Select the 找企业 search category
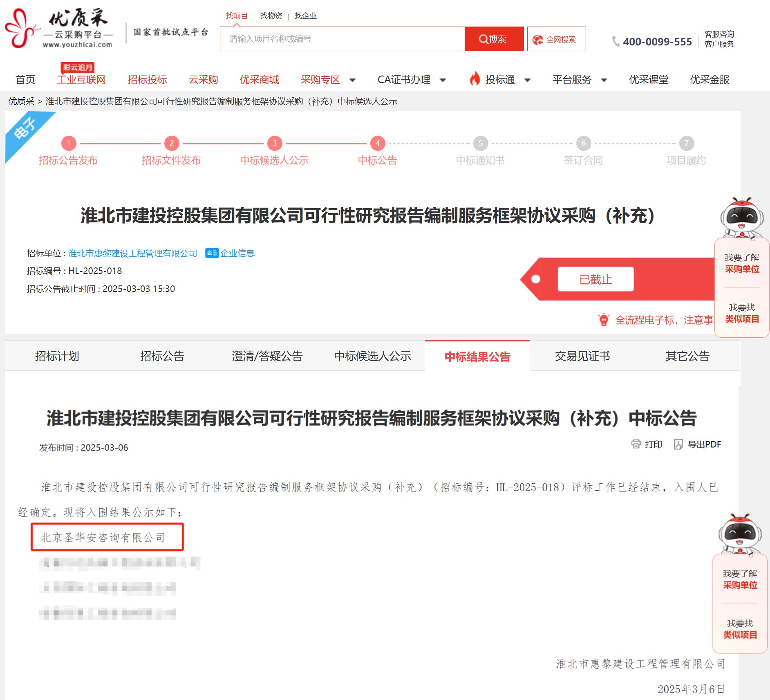Image resolution: width=770 pixels, height=700 pixels. [x=306, y=16]
